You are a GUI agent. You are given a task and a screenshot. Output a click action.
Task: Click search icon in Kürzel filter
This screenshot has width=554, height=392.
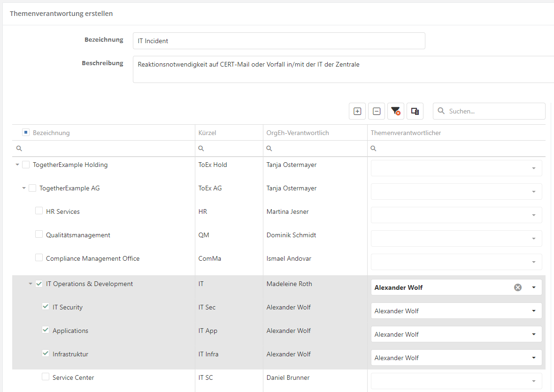point(201,148)
